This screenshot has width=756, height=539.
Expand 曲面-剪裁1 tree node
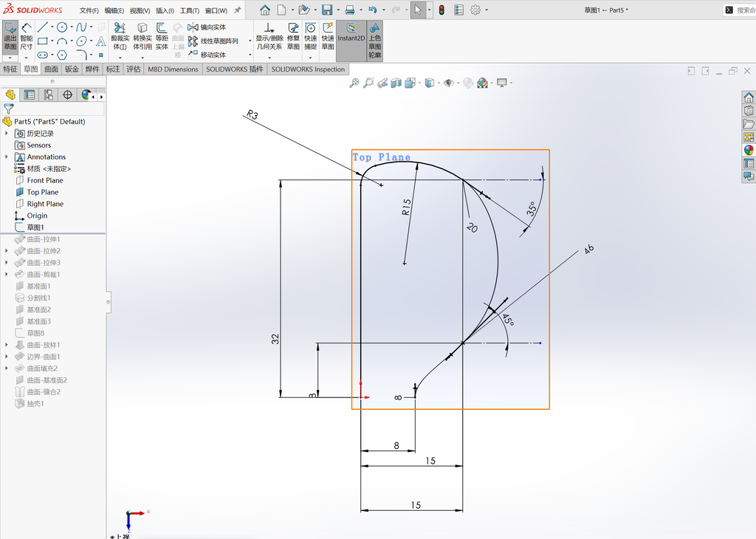[6, 275]
